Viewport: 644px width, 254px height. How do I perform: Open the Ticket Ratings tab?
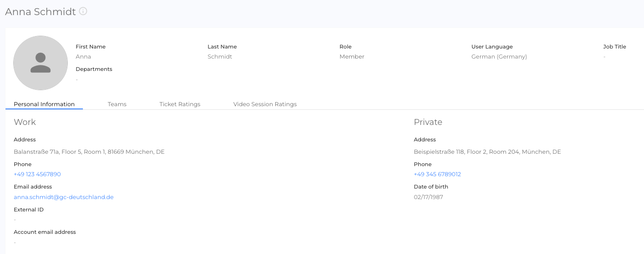click(x=180, y=104)
